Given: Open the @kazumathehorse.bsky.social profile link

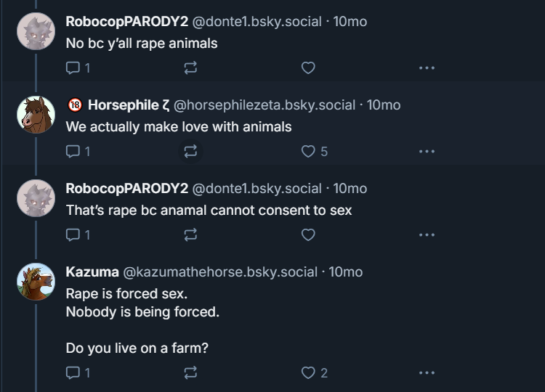Looking at the screenshot, I should tap(220, 272).
